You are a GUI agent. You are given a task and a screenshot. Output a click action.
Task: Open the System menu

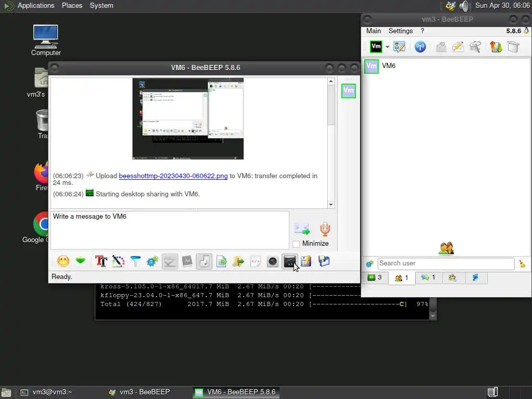point(101,5)
